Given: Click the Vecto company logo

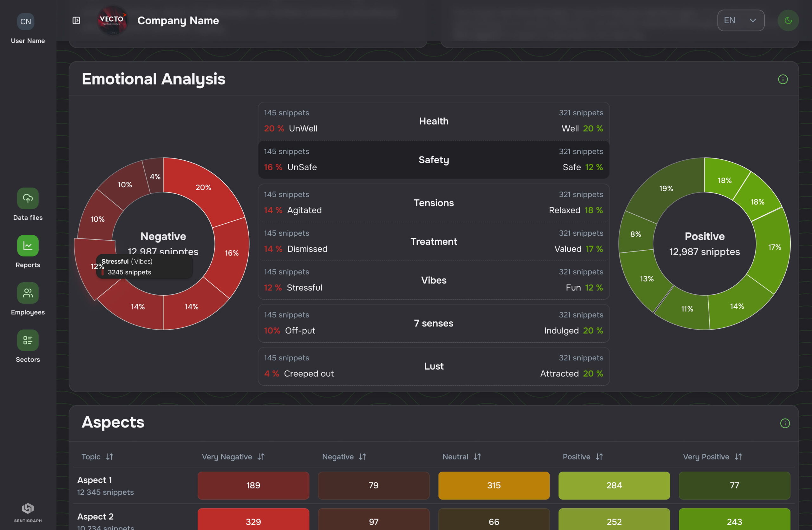Looking at the screenshot, I should coord(112,21).
